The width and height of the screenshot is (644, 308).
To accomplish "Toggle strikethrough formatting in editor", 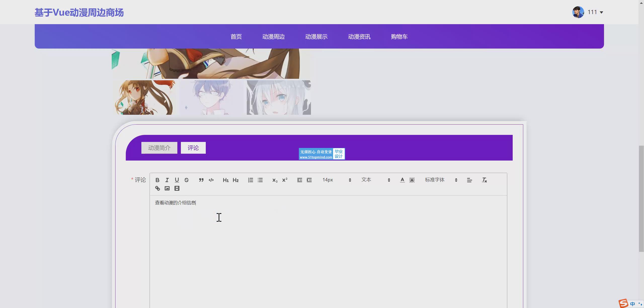I will [186, 180].
